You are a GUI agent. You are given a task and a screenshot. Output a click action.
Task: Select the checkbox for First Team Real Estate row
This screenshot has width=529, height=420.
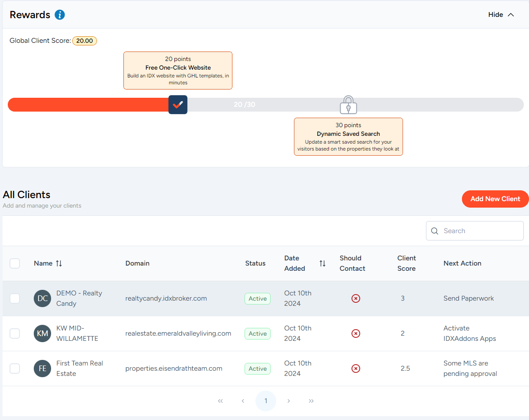coord(15,369)
